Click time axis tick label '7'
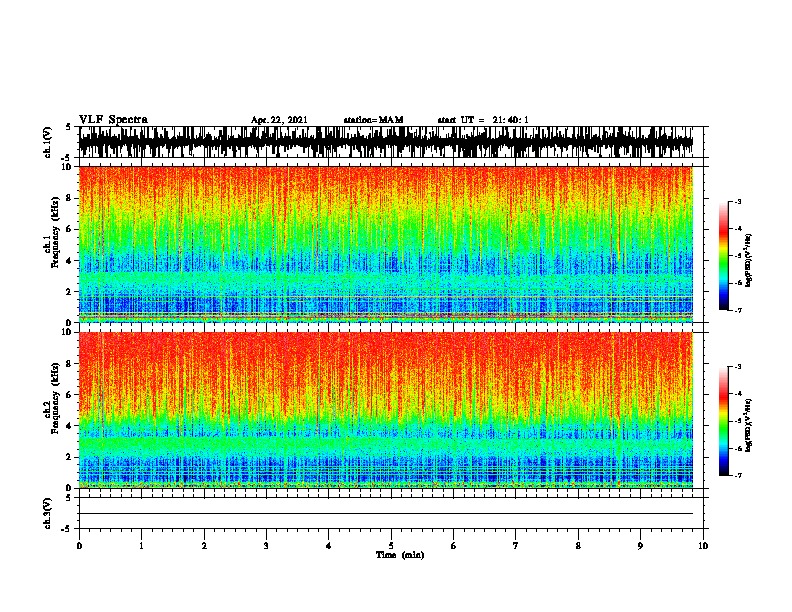792x612 pixels. pos(516,546)
